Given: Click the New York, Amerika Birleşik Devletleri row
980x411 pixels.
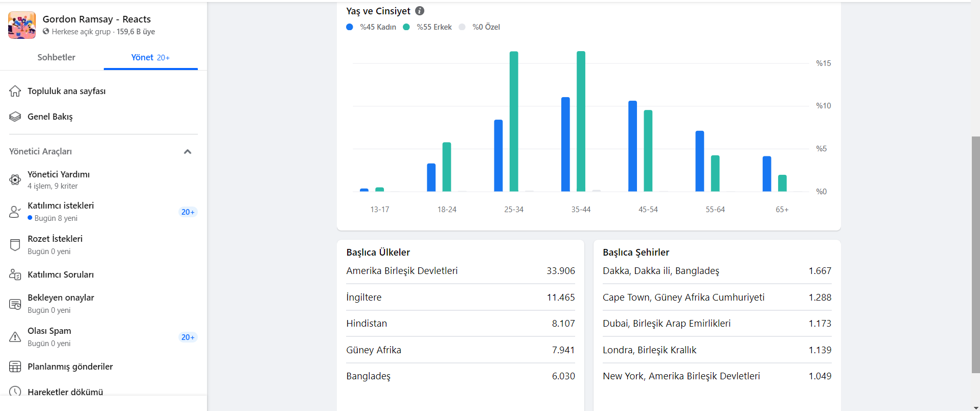Looking at the screenshot, I should pos(717,376).
